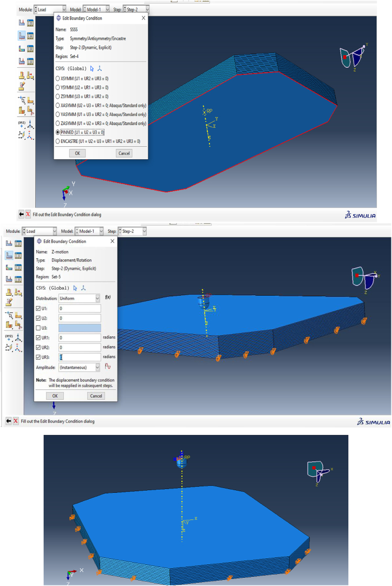The width and height of the screenshot is (392, 586).
Task: Open Load Manager icon beside the SSSS dialog
Action: point(31,23)
